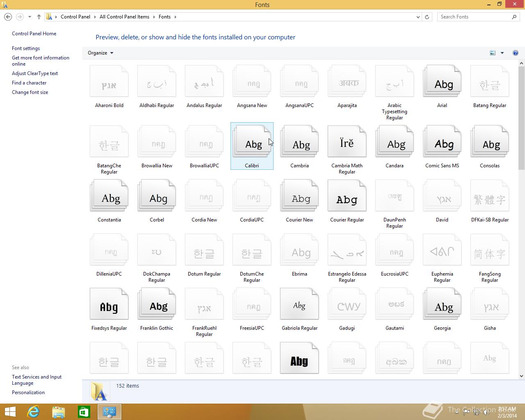The width and height of the screenshot is (525, 420).
Task: Select the Courier Regular font icon
Action: (347, 196)
